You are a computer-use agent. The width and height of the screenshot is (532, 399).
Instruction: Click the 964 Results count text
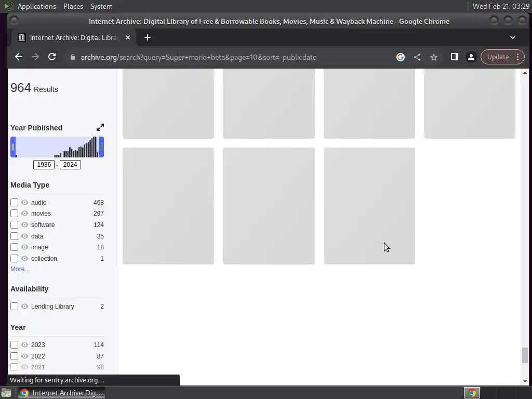tap(34, 88)
